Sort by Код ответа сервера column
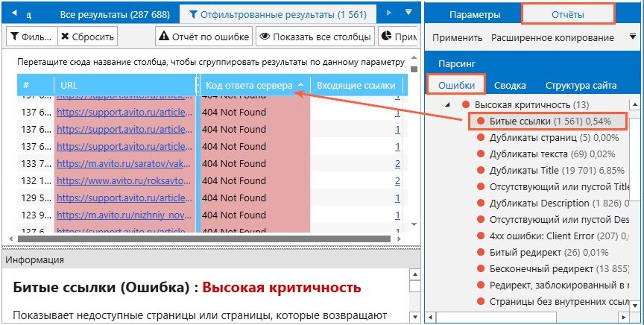 pos(255,86)
